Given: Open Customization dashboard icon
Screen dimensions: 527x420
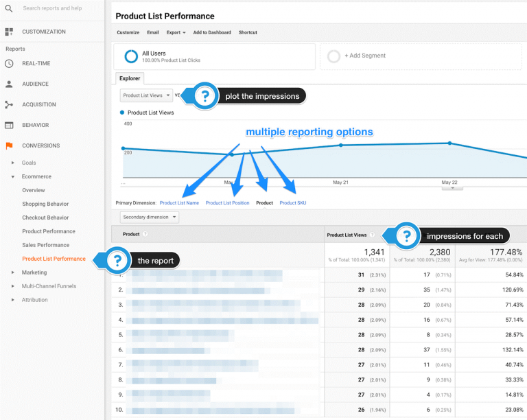Looking at the screenshot, I should point(9,32).
